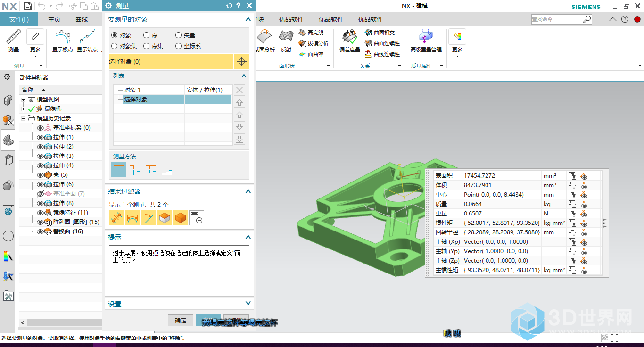Click the X remove button beside the object list
Screen dimensions: 644x347
point(239,90)
